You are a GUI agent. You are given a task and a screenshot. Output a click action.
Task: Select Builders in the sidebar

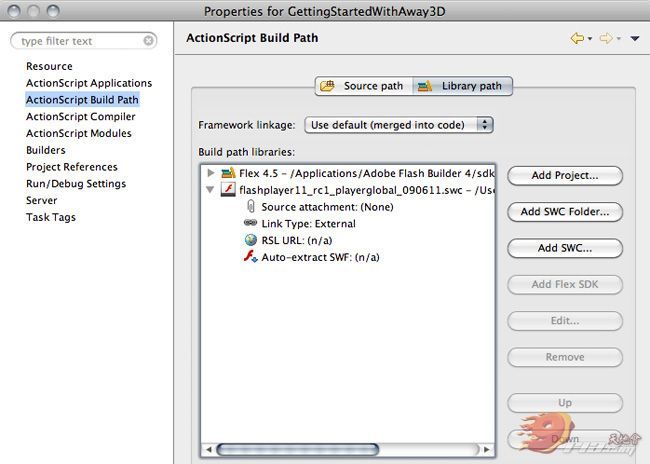click(46, 150)
